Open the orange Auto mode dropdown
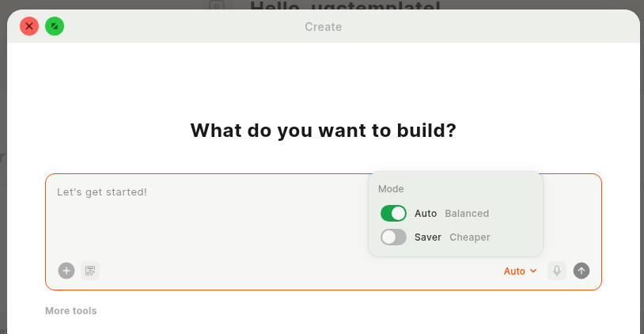Viewport: 644px width, 334px height. pos(520,271)
